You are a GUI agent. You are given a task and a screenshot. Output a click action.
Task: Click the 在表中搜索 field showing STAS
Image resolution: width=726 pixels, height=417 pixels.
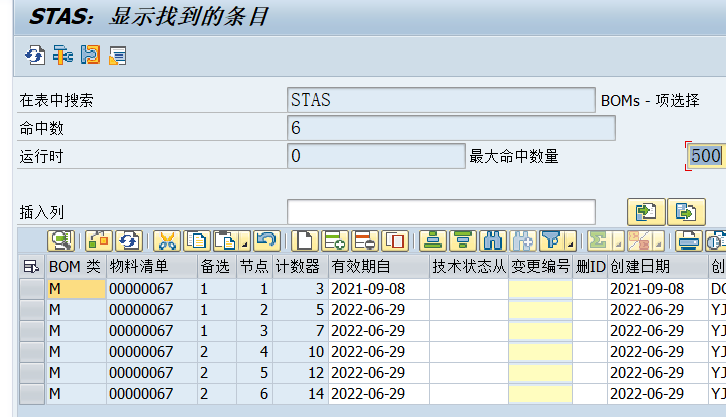(441, 100)
